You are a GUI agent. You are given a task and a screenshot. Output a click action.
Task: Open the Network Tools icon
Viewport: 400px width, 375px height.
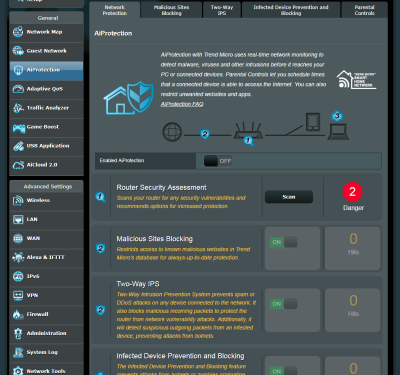pos(18,371)
